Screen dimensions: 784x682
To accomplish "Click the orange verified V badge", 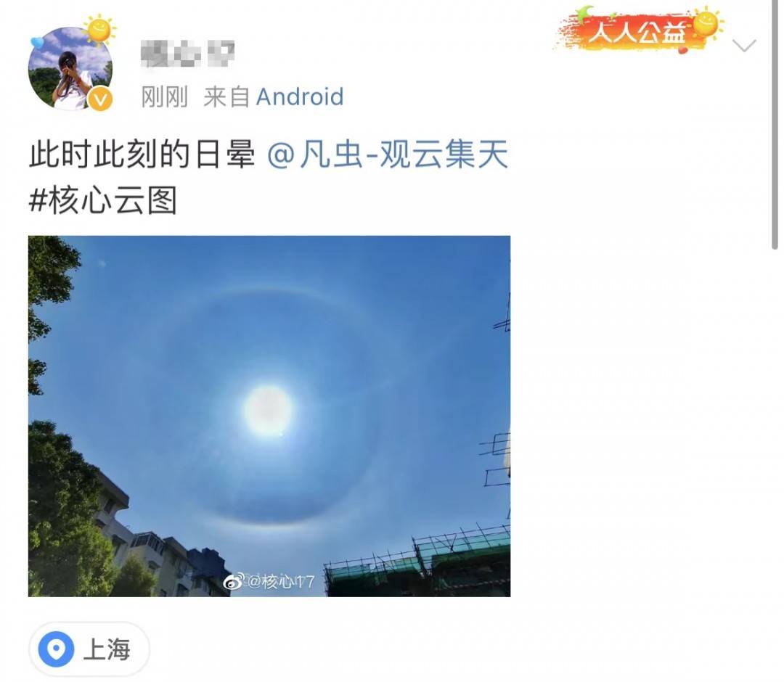I will click(x=100, y=100).
